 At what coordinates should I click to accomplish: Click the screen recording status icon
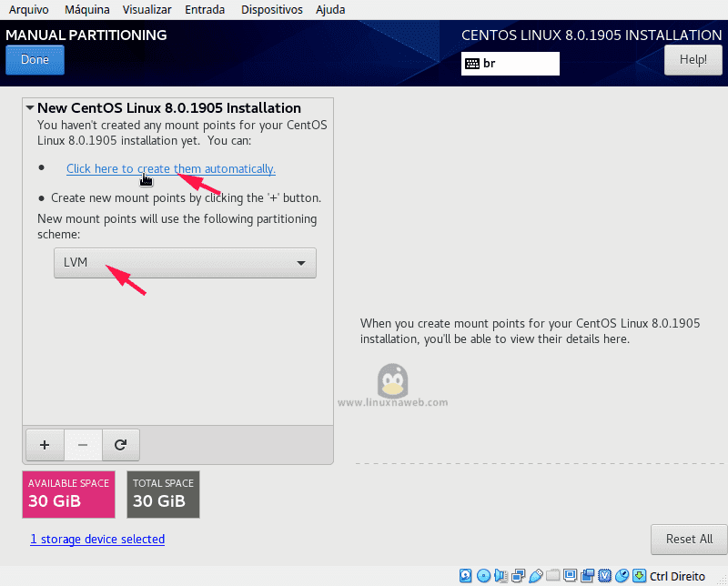tap(587, 576)
